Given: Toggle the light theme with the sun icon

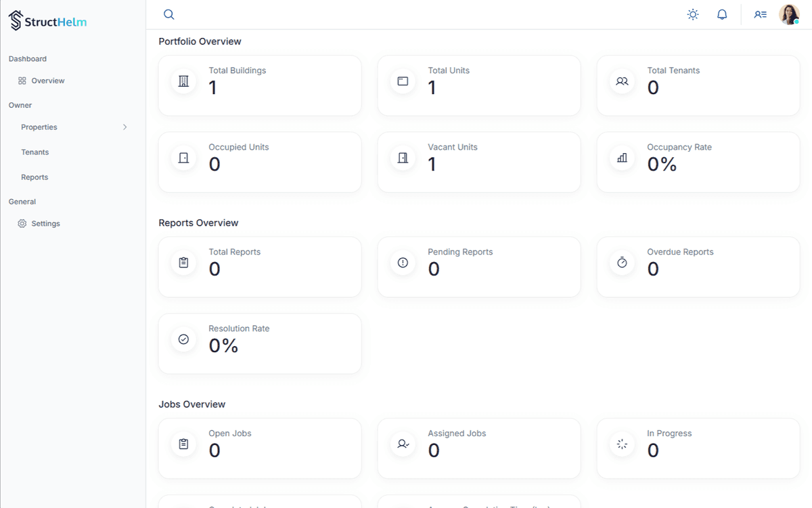Looking at the screenshot, I should 692,14.
